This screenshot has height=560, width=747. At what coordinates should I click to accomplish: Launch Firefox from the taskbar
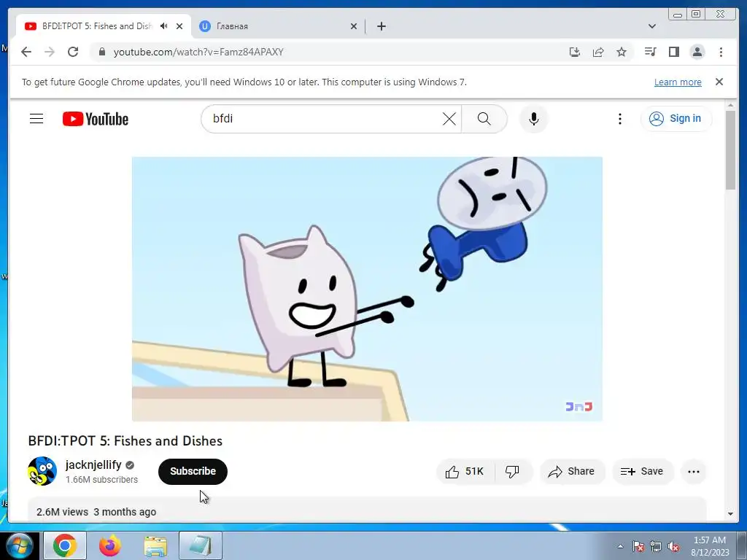pyautogui.click(x=110, y=545)
